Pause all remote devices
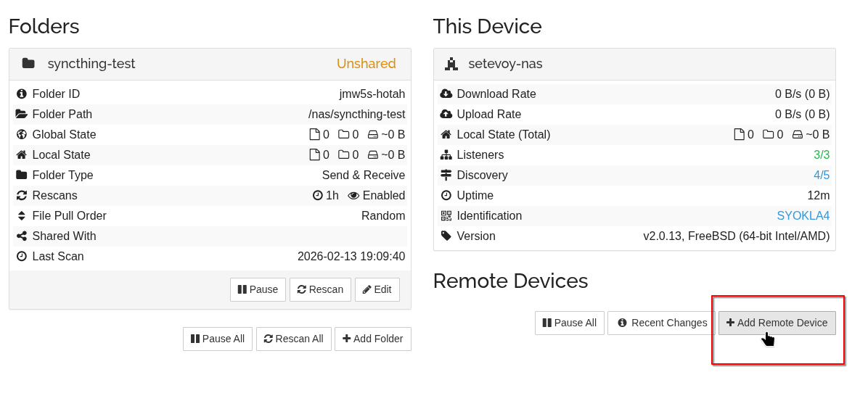Screen dimensions: 868x401 point(570,323)
